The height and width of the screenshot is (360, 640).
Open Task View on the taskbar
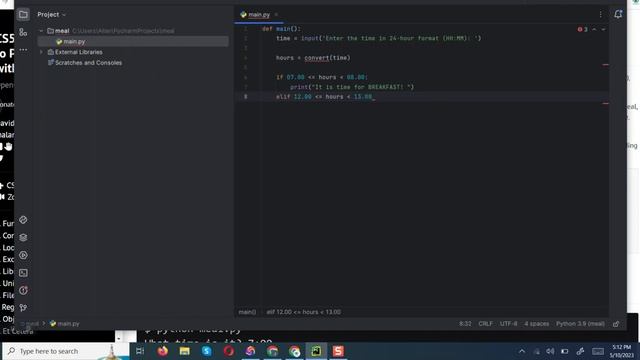[140, 351]
